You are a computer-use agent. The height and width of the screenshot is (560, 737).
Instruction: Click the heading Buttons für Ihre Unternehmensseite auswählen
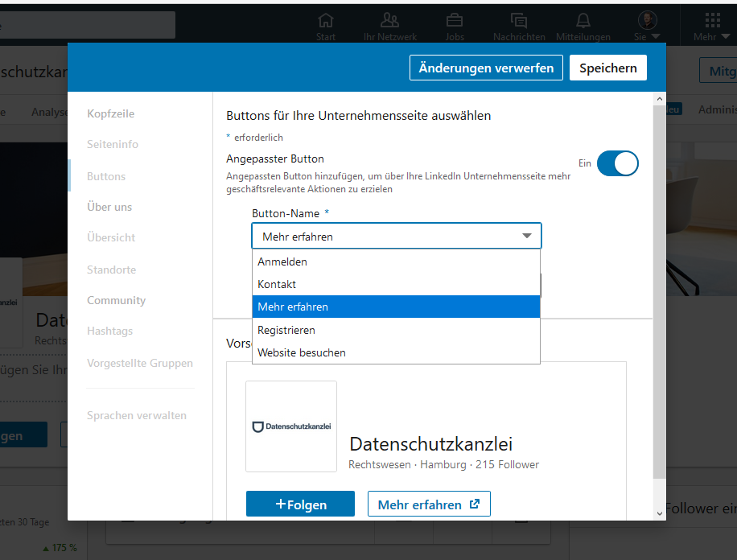tap(359, 116)
